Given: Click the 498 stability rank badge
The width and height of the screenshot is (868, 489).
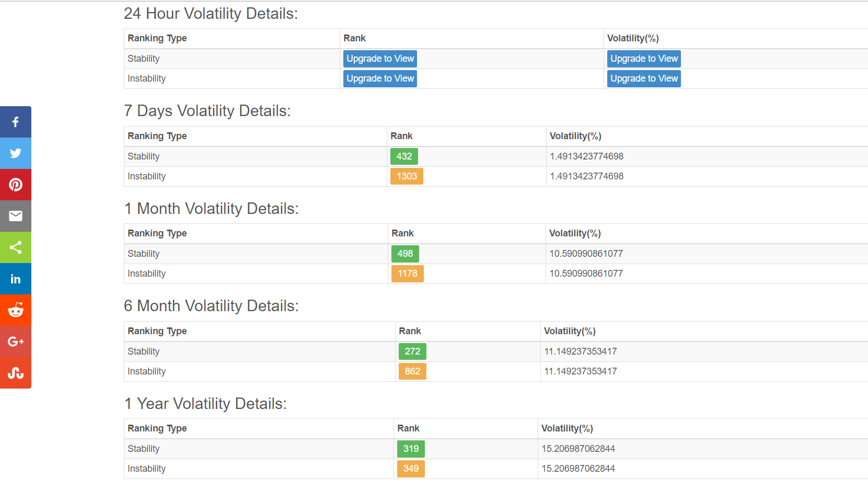Looking at the screenshot, I should (x=405, y=254).
